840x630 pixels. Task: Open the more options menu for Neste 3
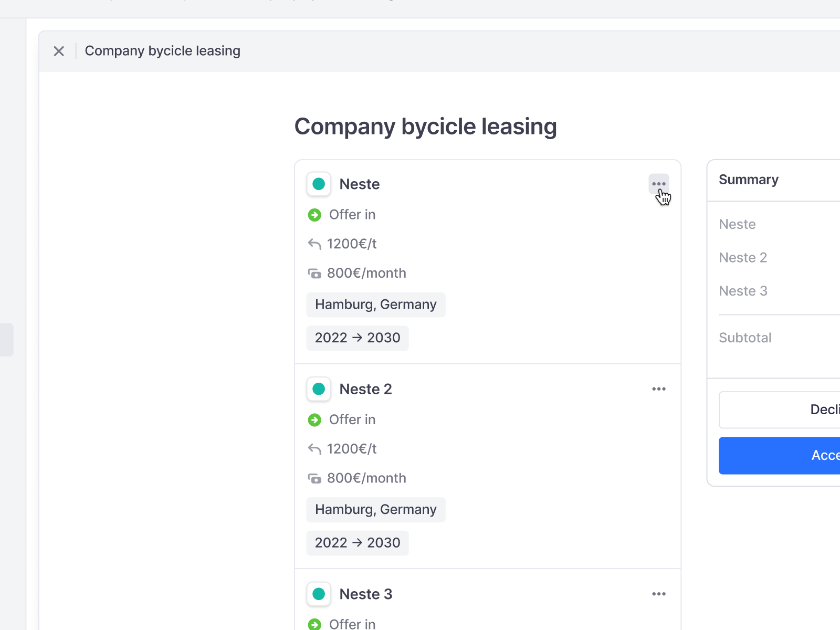pyautogui.click(x=658, y=594)
